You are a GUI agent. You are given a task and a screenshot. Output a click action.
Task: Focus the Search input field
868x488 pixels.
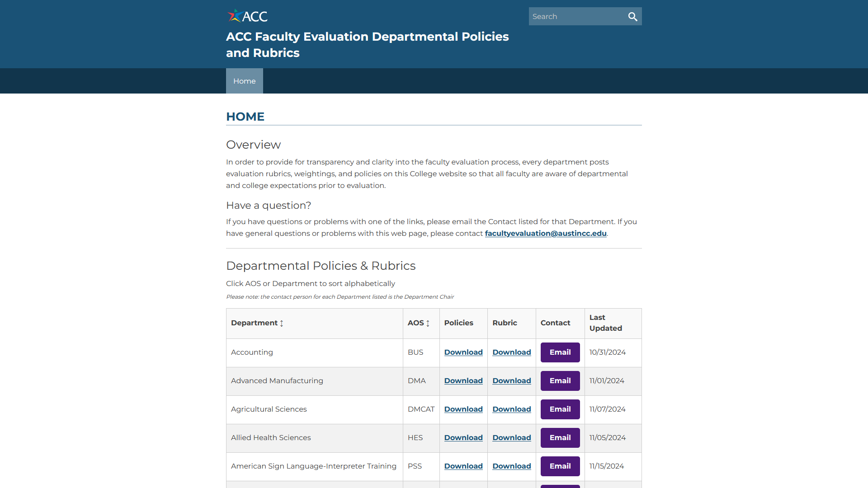coord(576,17)
